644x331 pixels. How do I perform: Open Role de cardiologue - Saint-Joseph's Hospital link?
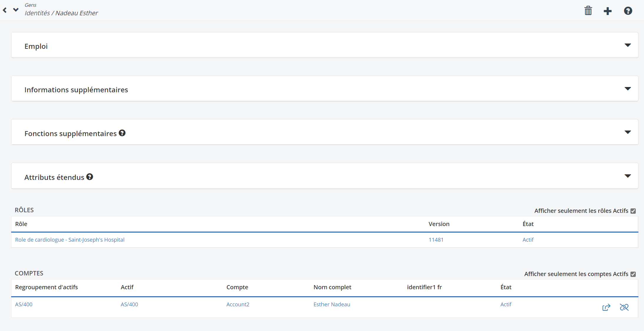[x=70, y=240]
